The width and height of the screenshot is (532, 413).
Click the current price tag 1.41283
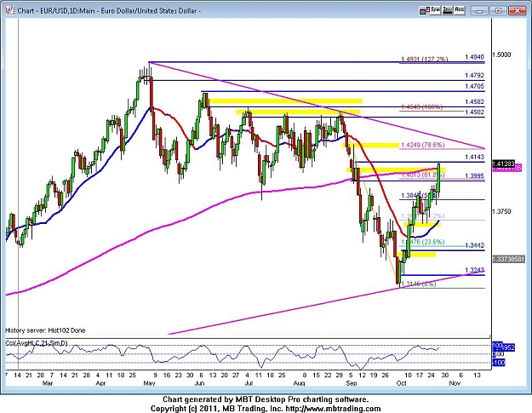click(504, 163)
